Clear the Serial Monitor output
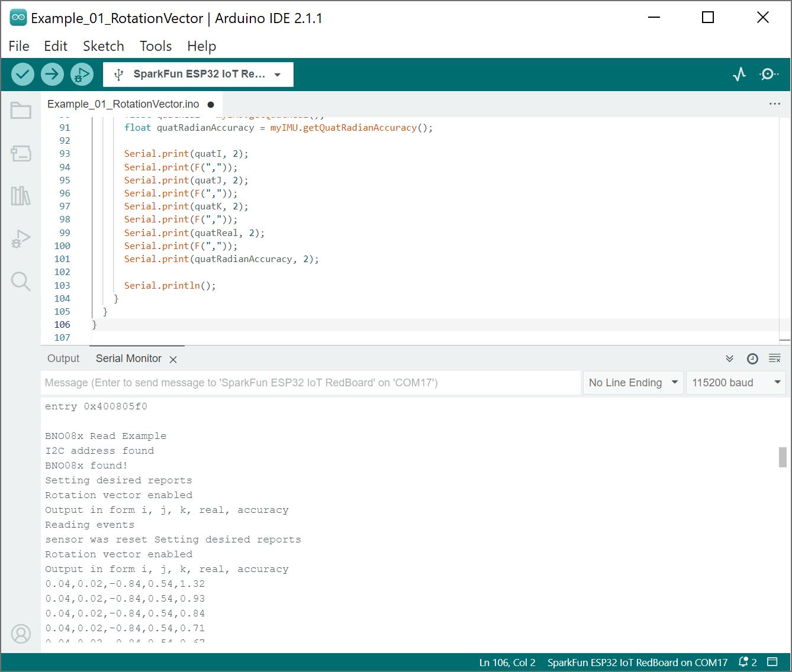The height and width of the screenshot is (672, 792). click(x=774, y=358)
